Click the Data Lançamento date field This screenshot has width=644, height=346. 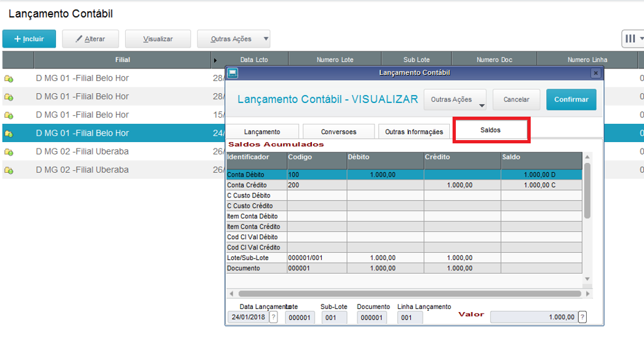(x=248, y=317)
